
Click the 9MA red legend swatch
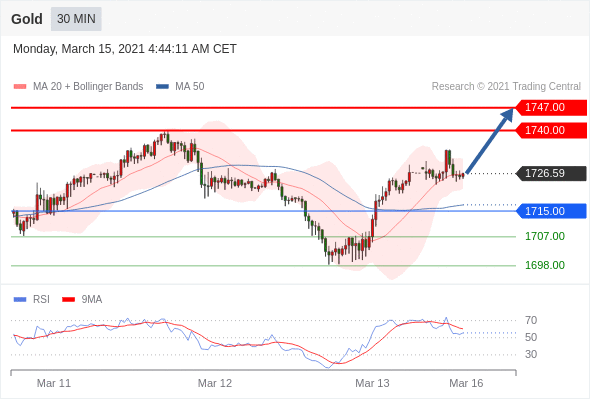coord(68,300)
